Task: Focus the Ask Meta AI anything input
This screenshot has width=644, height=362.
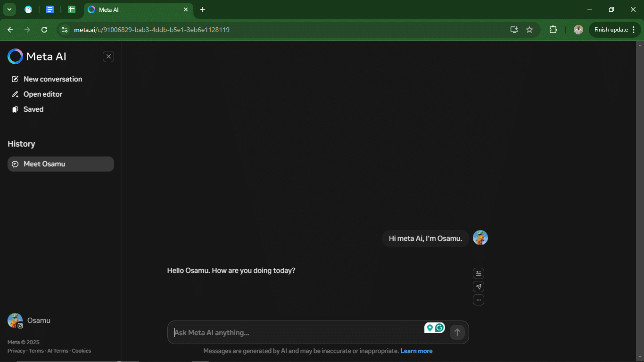Action: 297,333
